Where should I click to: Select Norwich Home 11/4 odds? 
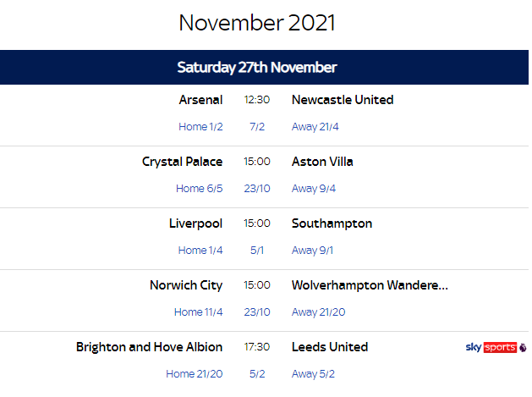click(198, 312)
